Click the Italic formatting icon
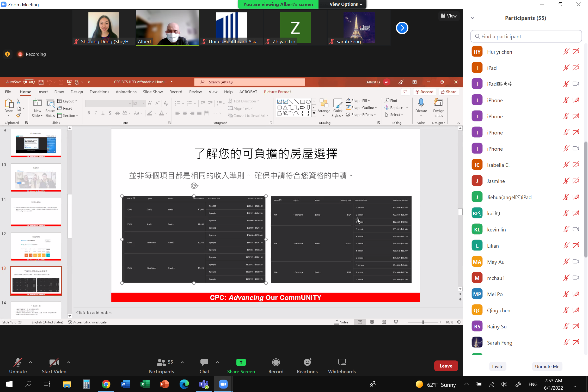This screenshot has width=588, height=392. pyautogui.click(x=96, y=113)
